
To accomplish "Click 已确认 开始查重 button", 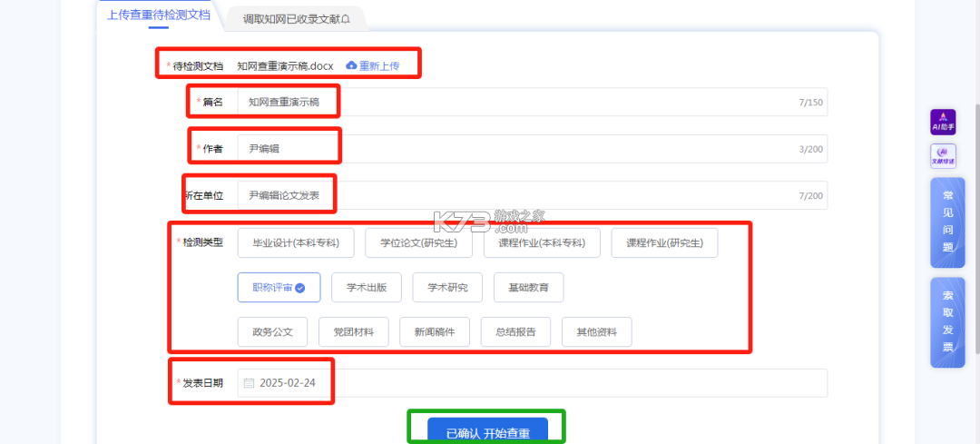I will point(487,430).
